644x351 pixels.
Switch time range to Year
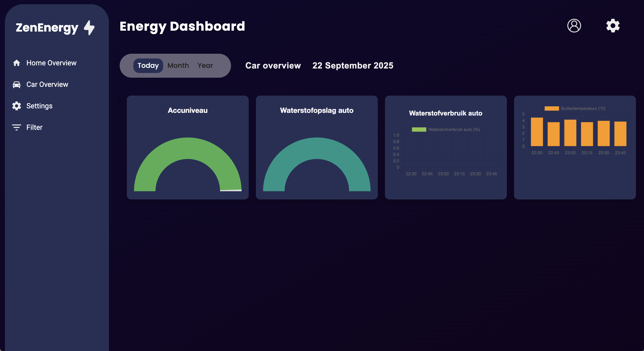(x=205, y=65)
